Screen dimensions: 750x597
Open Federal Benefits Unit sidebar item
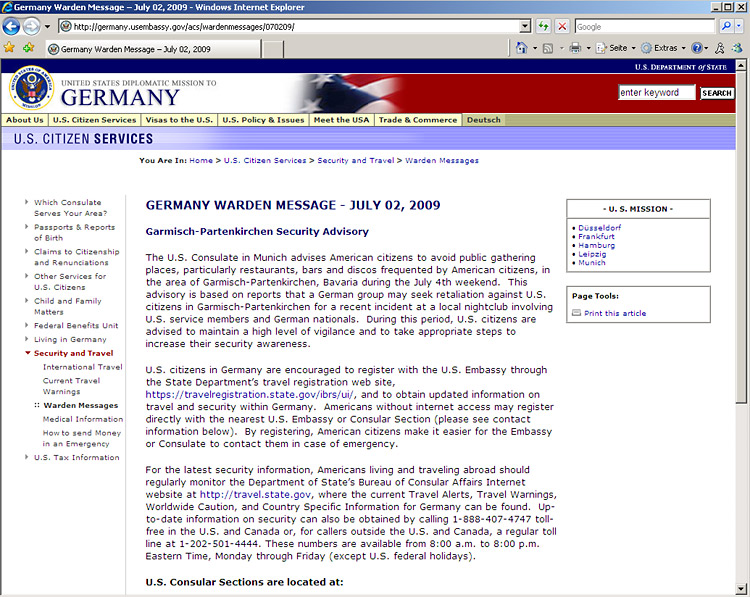pos(76,326)
